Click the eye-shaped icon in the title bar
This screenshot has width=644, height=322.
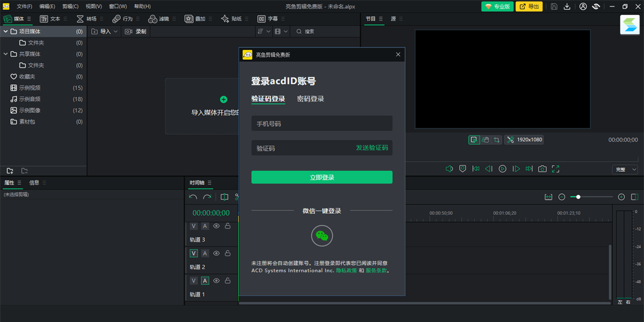[596, 6]
